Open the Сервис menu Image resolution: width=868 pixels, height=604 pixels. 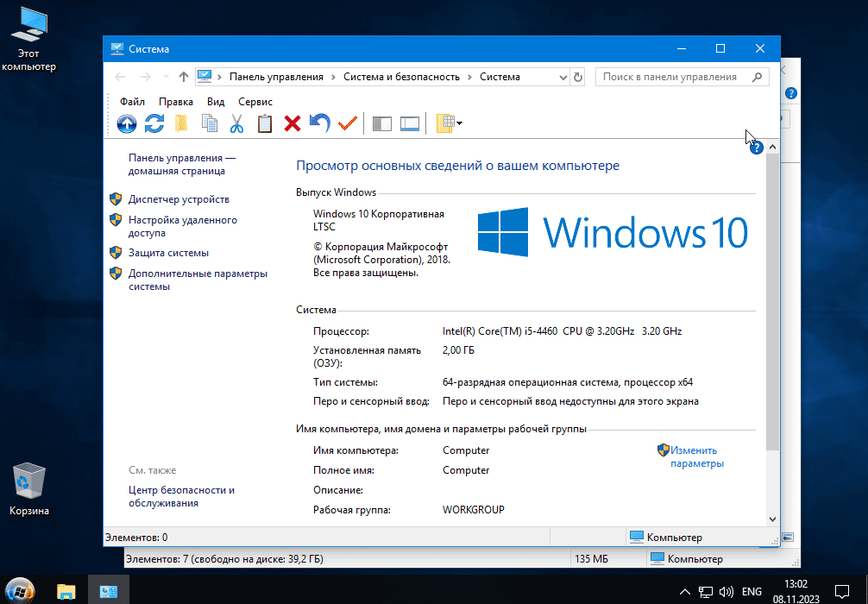[255, 102]
